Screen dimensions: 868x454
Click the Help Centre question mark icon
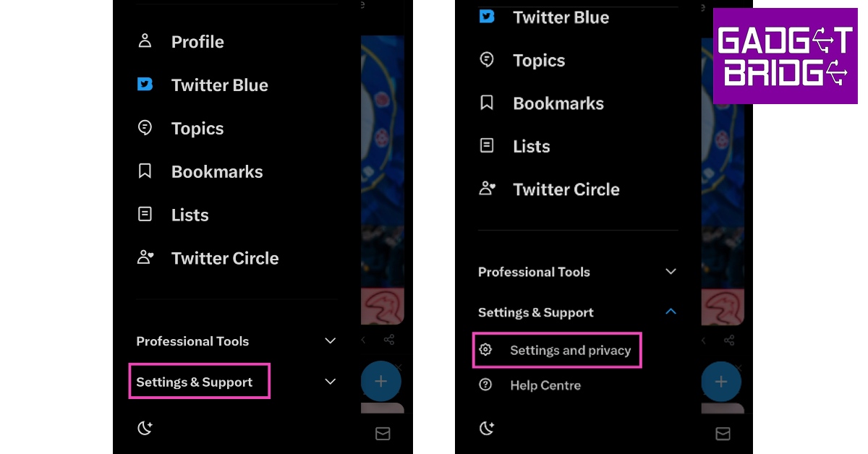pos(486,385)
